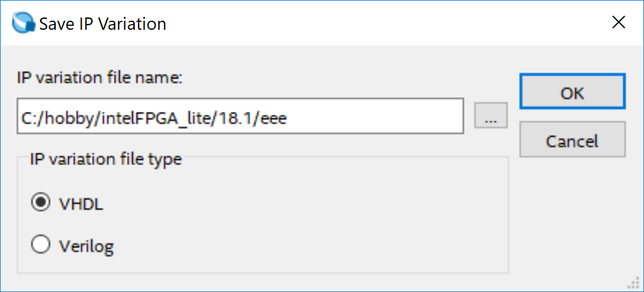The height and width of the screenshot is (292, 644).
Task: Click the Save IP Variation title bar icon
Action: (x=23, y=24)
